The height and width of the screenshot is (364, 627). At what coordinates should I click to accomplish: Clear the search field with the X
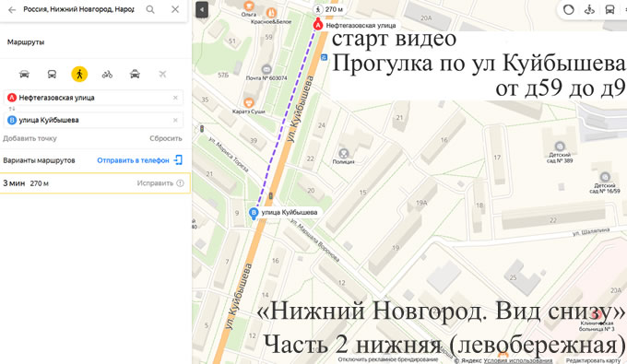tap(175, 9)
